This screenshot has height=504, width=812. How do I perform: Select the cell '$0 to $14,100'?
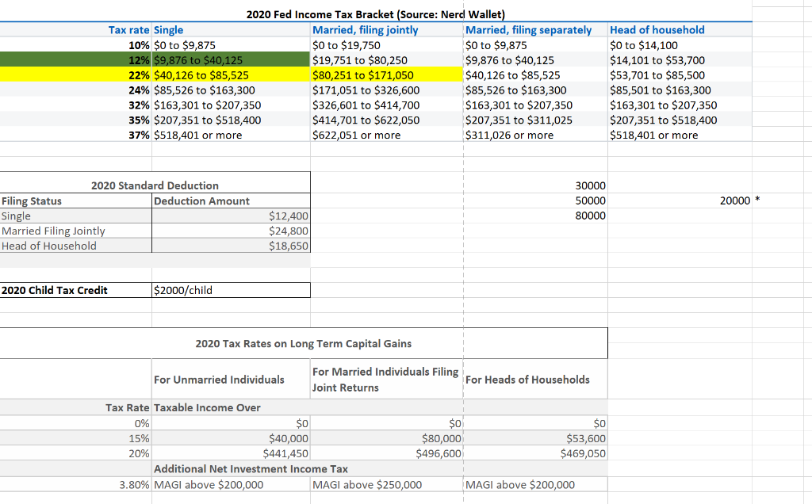[x=680, y=45]
